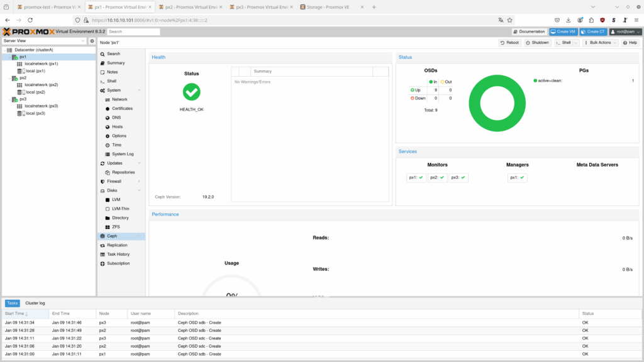Screen dimensions: 644x362
Task: Click the Reboot button
Action: pyautogui.click(x=509, y=43)
